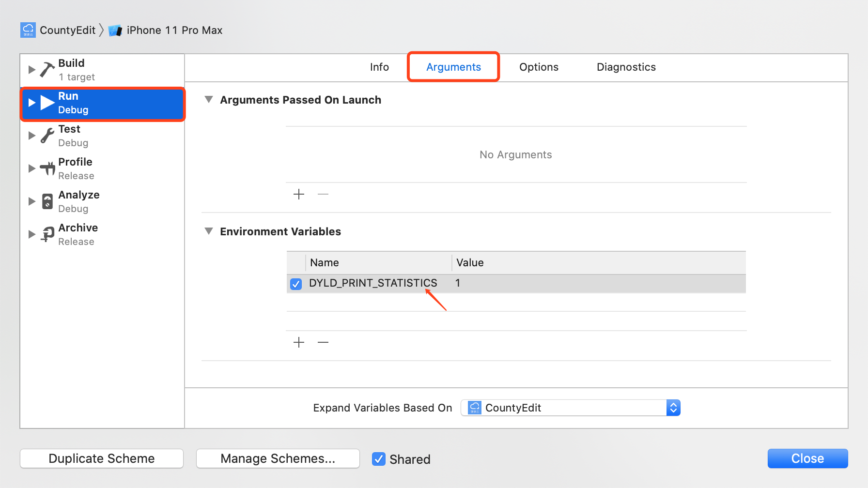The height and width of the screenshot is (488, 868).
Task: Click the Analyze action icon
Action: point(47,201)
